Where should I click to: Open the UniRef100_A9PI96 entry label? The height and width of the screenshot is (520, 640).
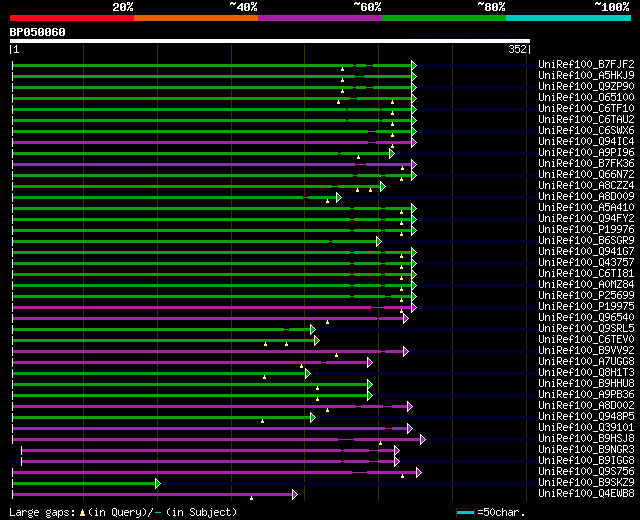[x=586, y=152]
